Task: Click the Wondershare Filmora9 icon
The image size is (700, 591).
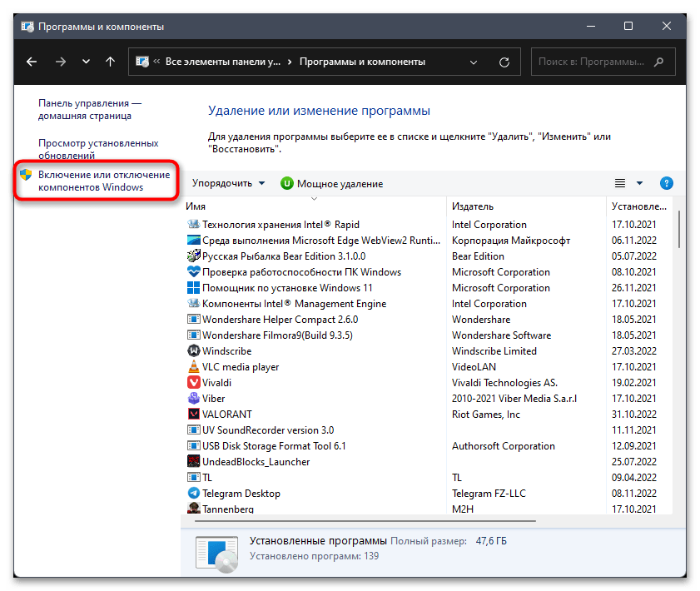Action: (193, 335)
